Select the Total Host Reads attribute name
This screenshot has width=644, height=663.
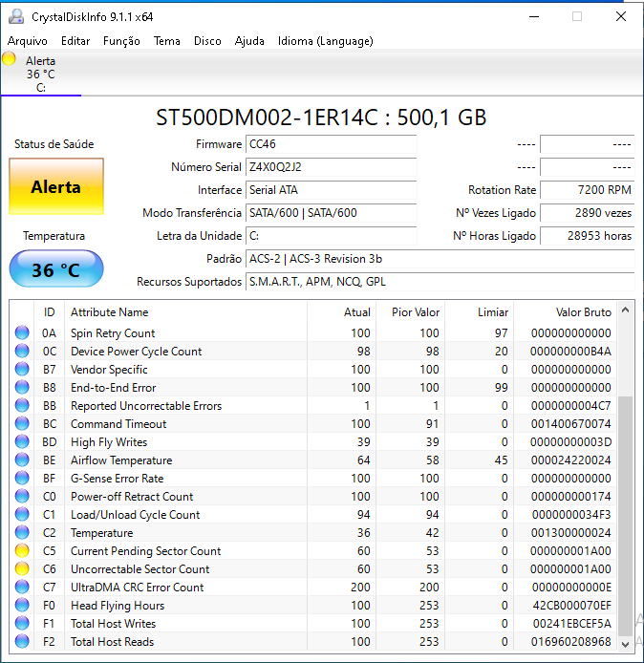point(112,642)
